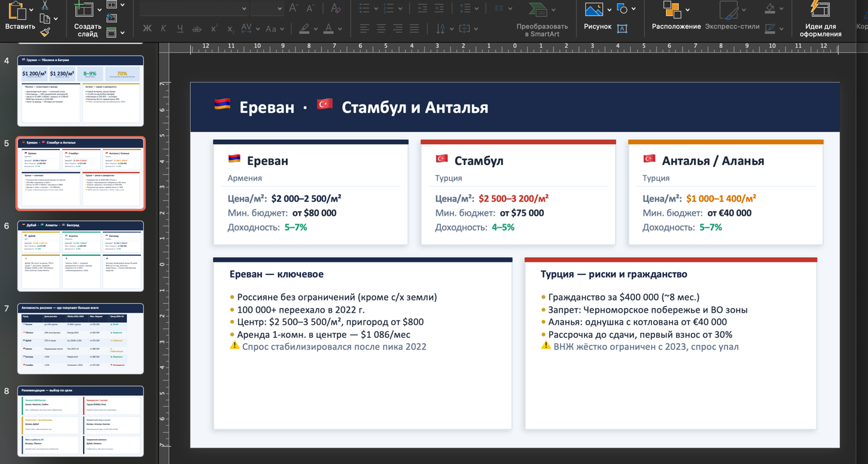The image size is (868, 464).
Task: Open the font size combo box
Action: (267, 8)
